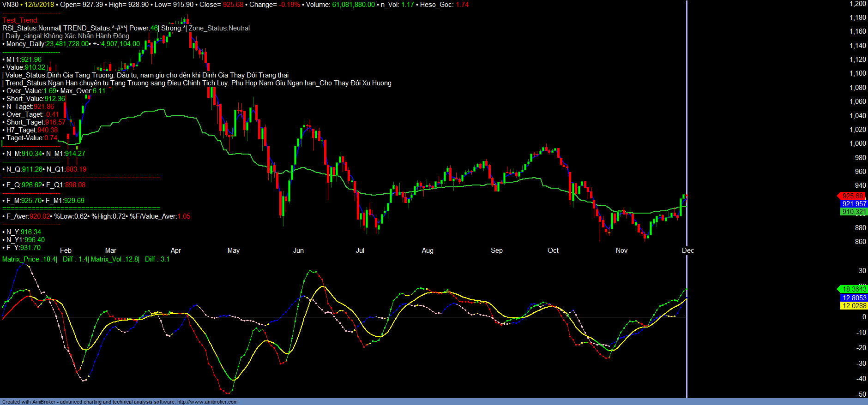
Task: Click the Dec label on the time axis
Action: pos(687,250)
